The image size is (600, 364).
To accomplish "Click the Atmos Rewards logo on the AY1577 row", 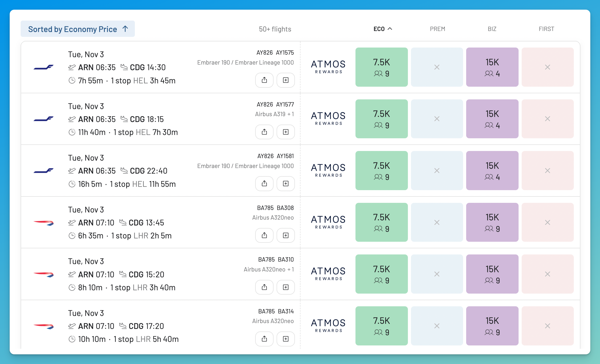I will [328, 118].
